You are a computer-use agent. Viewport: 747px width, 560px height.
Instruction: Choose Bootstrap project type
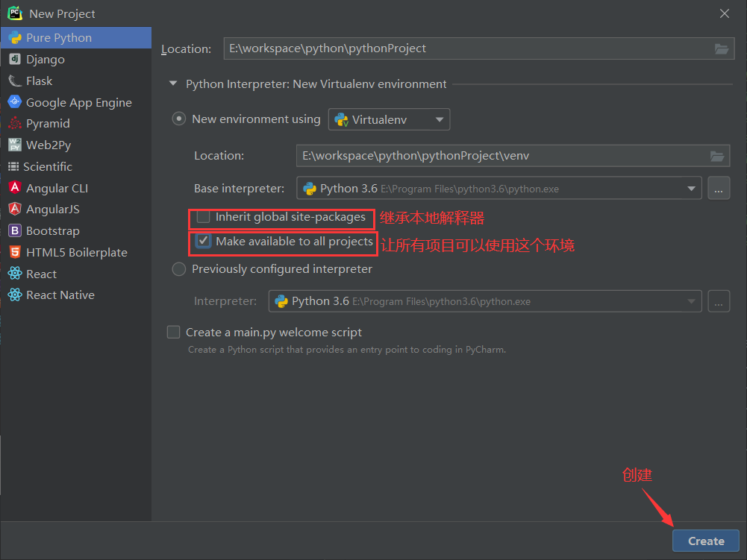click(76, 231)
